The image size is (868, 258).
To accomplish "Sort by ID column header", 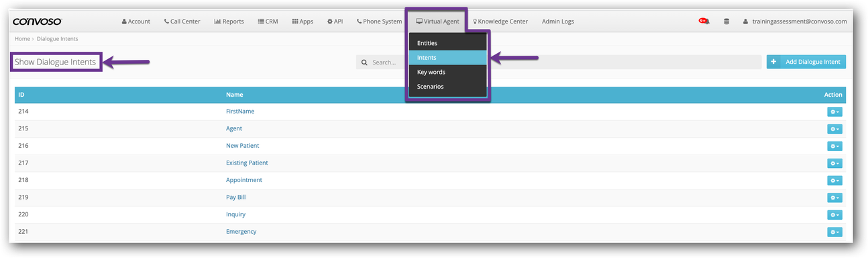I will tap(21, 95).
